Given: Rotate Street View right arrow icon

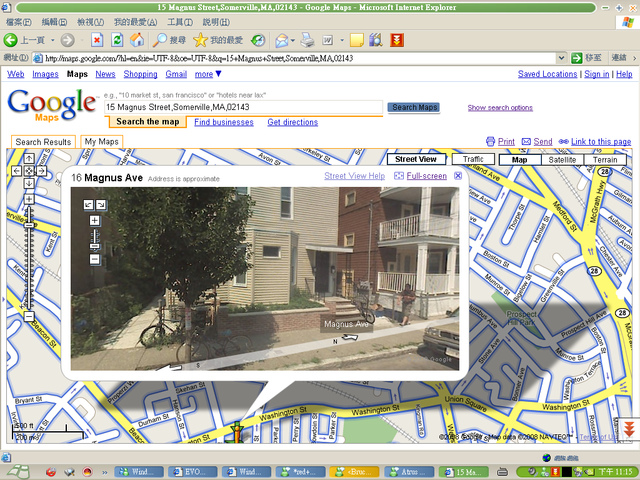Looking at the screenshot, I should pos(101,204).
